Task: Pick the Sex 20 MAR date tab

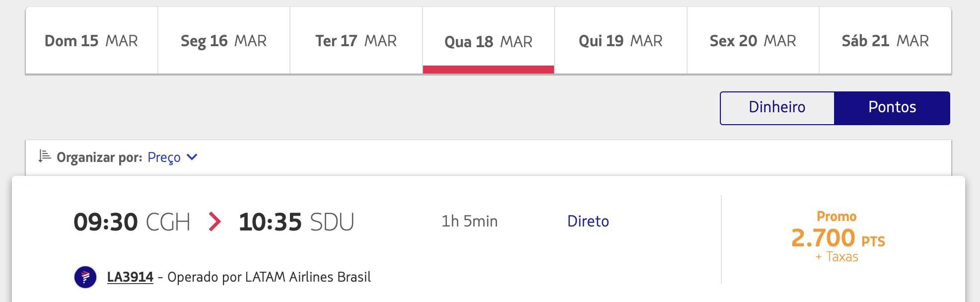Action: (753, 41)
